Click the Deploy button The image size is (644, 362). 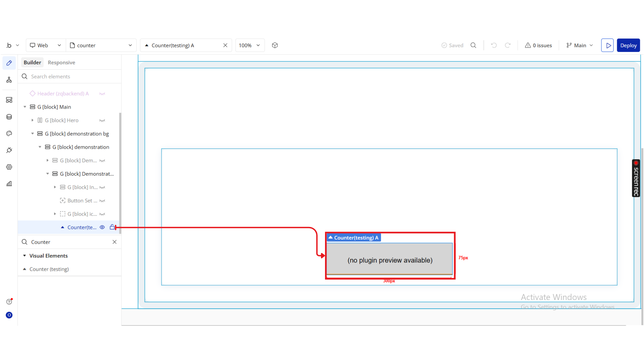tap(628, 45)
